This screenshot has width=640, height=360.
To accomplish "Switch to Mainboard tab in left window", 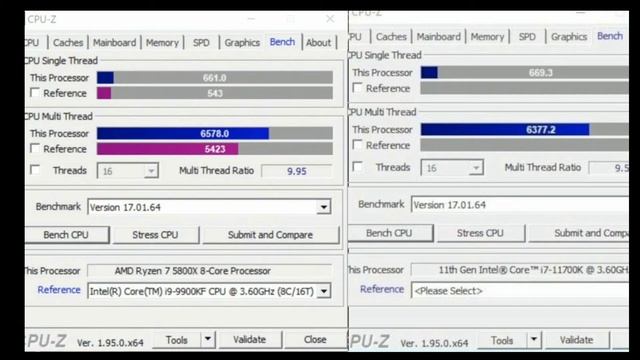I will point(114,42).
